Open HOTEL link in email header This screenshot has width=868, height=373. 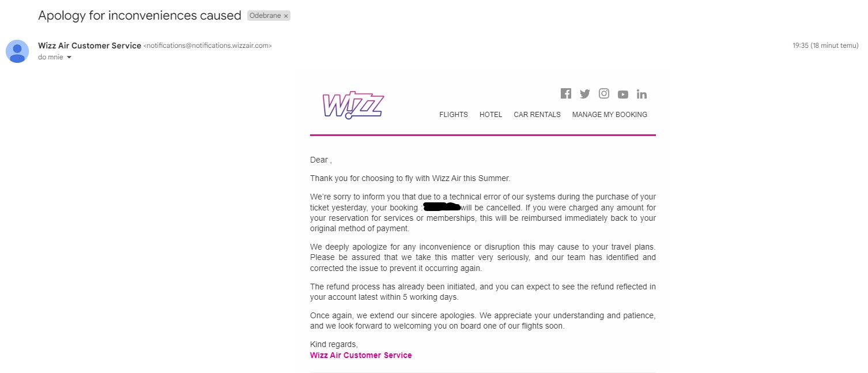(491, 115)
